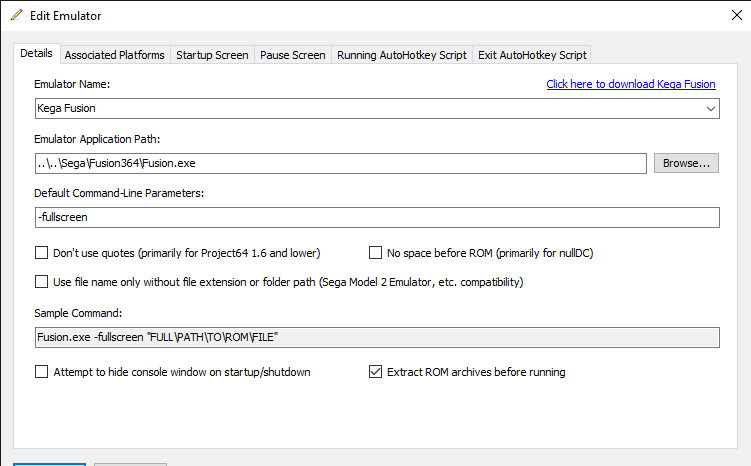The image size is (751, 466).
Task: Uncheck Extract ROM archives before running
Action: click(376, 372)
